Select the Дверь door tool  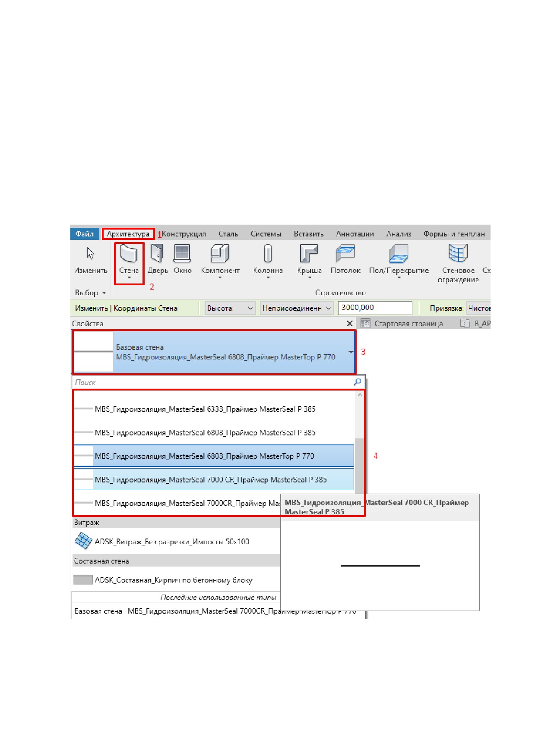point(157,260)
